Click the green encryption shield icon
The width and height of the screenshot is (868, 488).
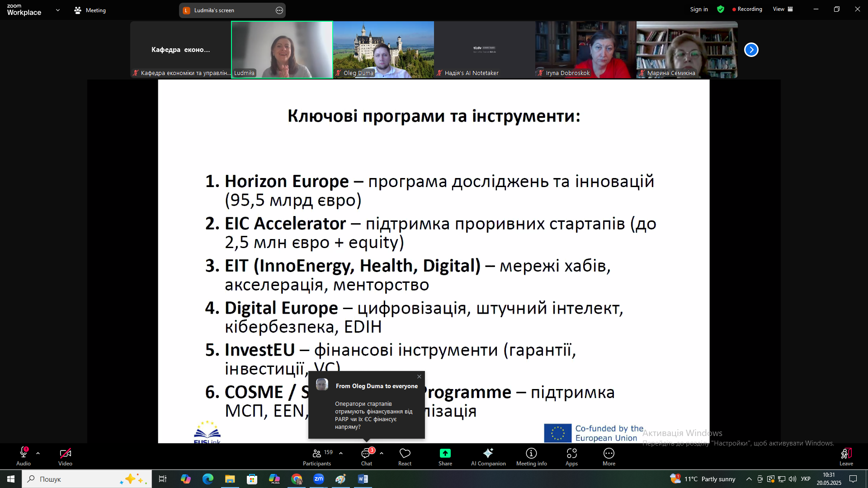pos(721,9)
